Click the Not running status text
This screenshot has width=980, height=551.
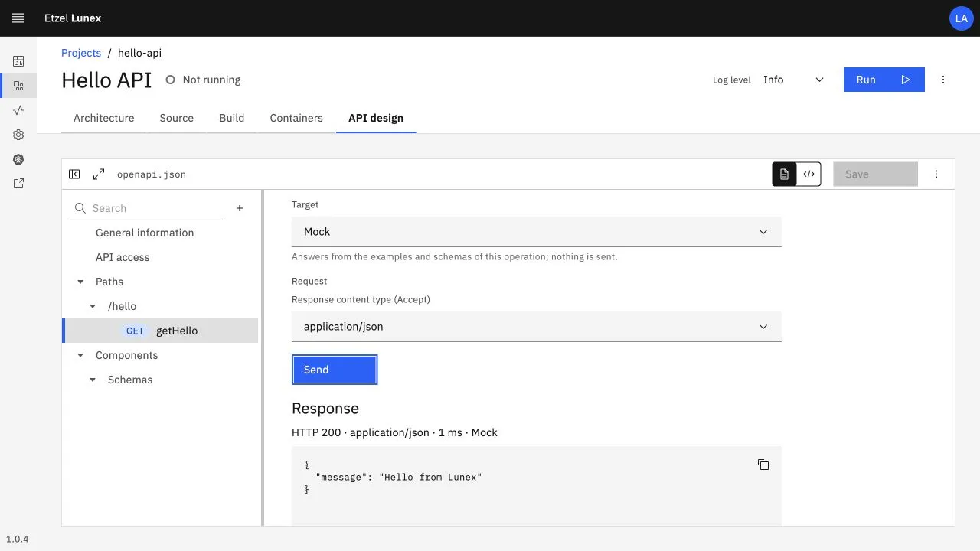tap(211, 80)
